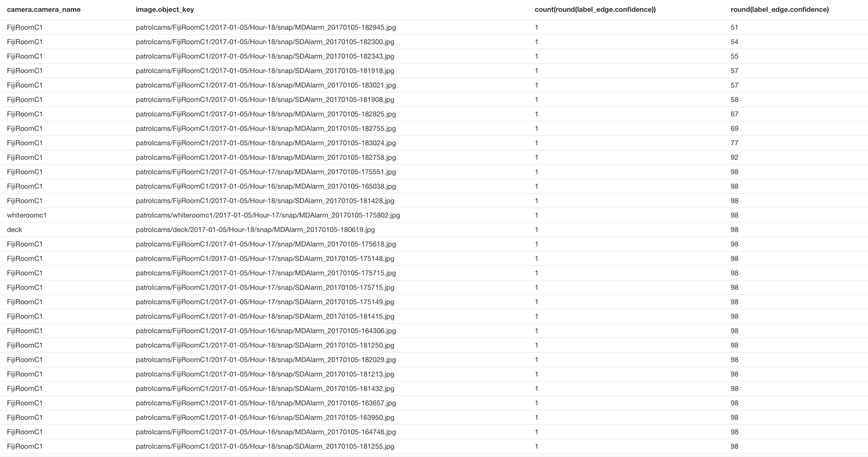The image size is (868, 457).
Task: Select object key ending SDAlarm_20170105-181428.jpg
Action: click(x=265, y=201)
